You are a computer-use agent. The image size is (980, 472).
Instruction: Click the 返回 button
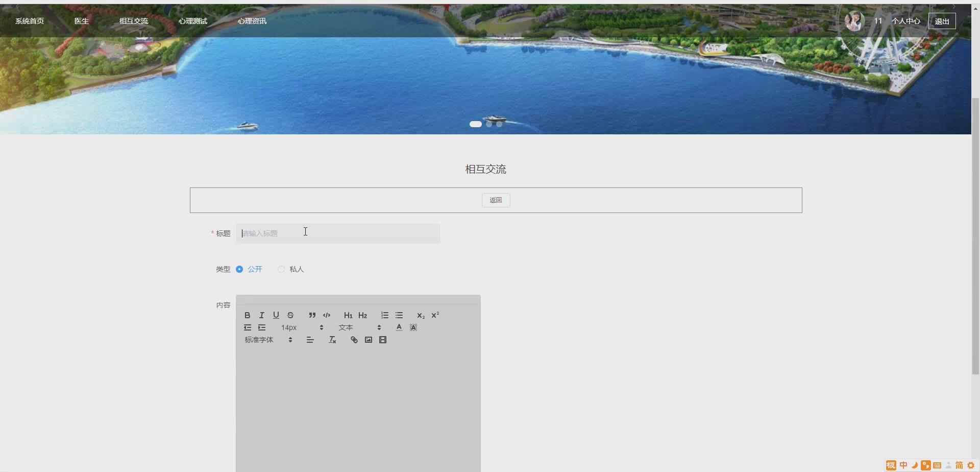tap(495, 200)
